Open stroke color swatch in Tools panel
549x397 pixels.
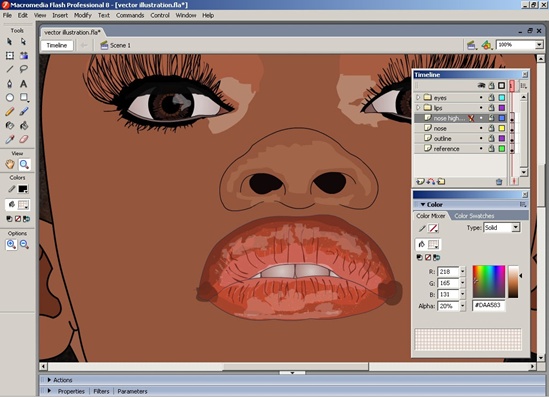(23, 189)
